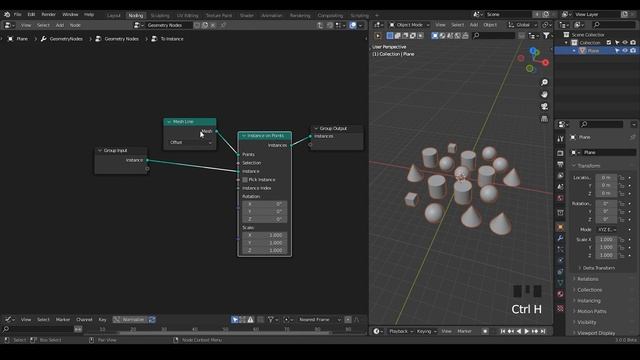Click the To Instance breadcrumb
The image size is (640, 360).
tap(172, 39)
